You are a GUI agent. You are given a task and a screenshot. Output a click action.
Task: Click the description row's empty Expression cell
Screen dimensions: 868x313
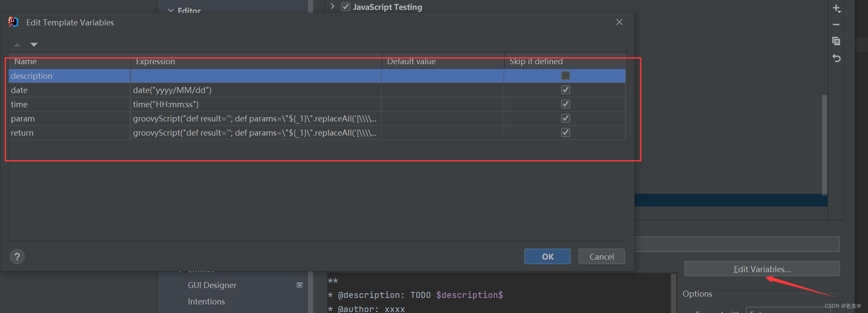(256, 76)
